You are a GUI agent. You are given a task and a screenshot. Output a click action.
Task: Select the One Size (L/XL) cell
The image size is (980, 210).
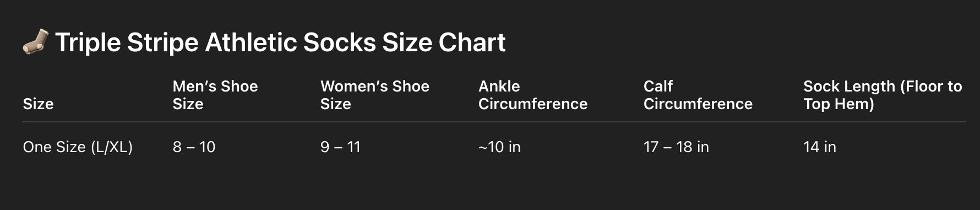tap(78, 147)
